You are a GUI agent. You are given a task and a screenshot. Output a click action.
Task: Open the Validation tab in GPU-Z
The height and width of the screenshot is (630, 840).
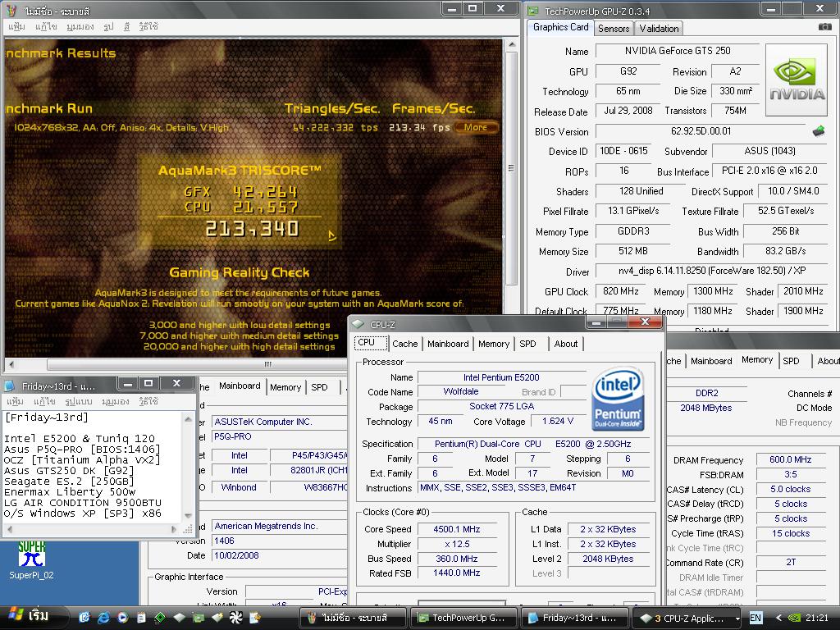pyautogui.click(x=659, y=29)
